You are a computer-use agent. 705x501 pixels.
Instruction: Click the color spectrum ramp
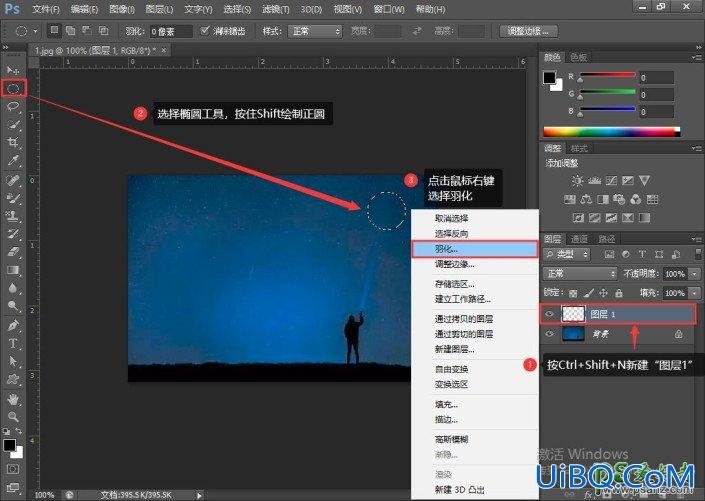click(611, 132)
